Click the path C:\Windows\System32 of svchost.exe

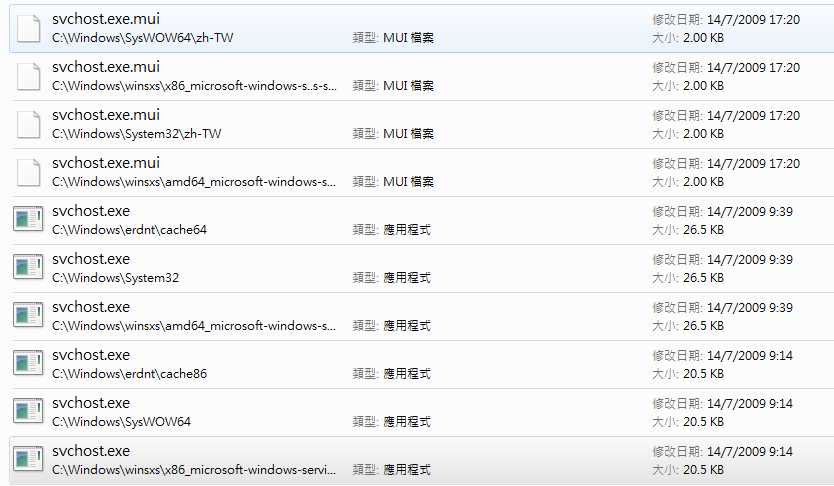click(115, 278)
